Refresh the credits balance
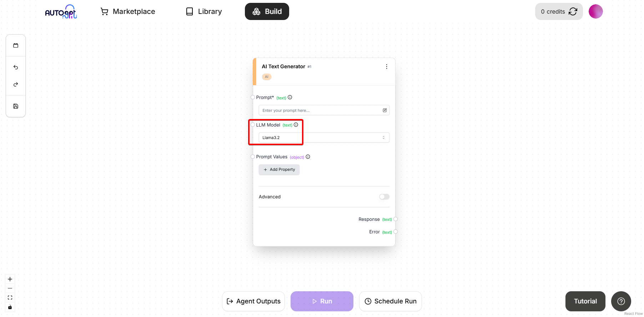Image resolution: width=644 pixels, height=317 pixels. point(573,11)
